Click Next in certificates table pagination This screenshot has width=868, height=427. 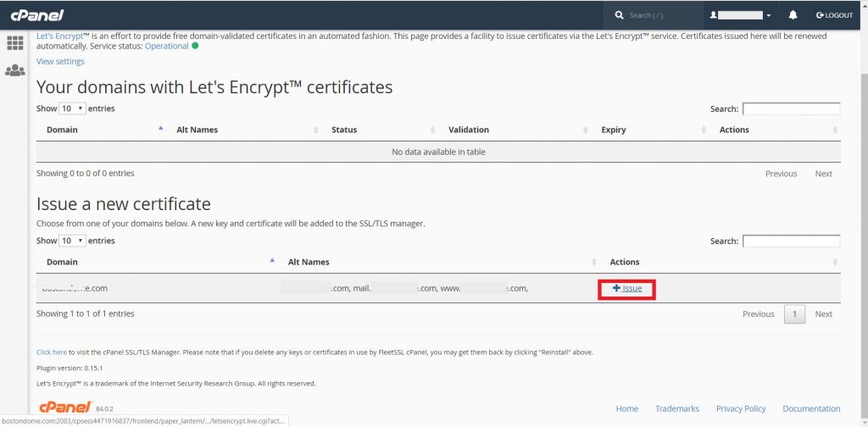tap(823, 174)
